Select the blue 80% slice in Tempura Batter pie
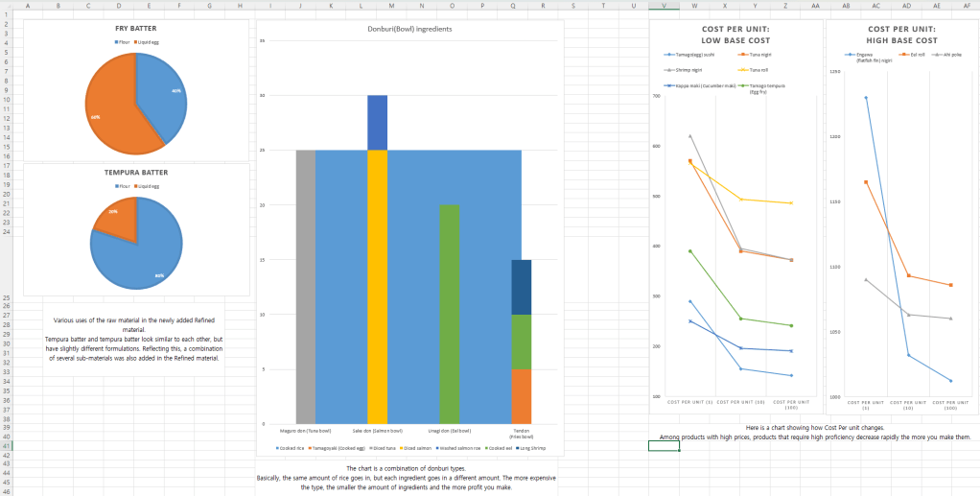The width and height of the screenshot is (980, 496). click(144, 249)
